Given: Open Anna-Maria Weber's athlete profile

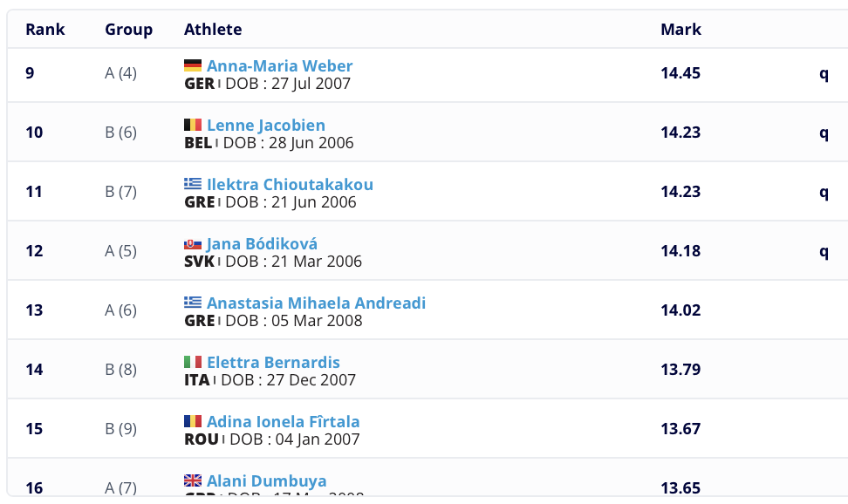Looking at the screenshot, I should 279,66.
